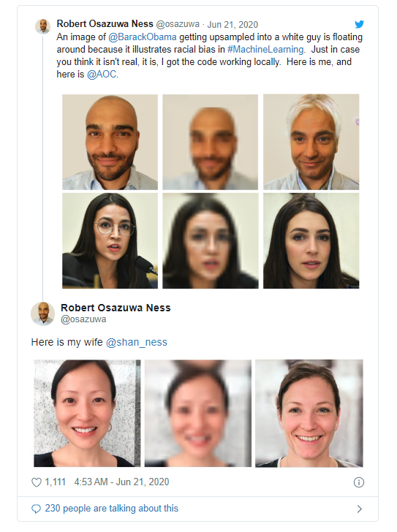The image size is (397, 532).
Task: Open the @shan_ness mention link
Action: [x=137, y=342]
